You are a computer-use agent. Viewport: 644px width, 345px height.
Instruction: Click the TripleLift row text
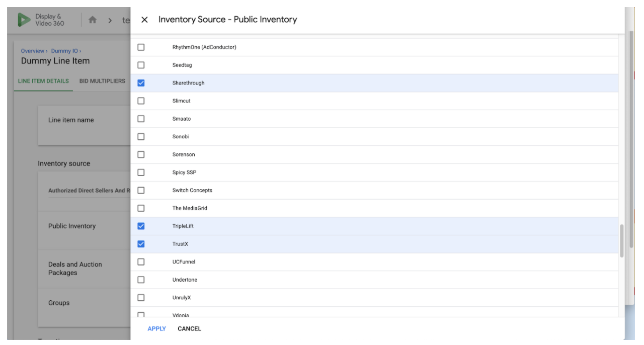[x=183, y=226]
